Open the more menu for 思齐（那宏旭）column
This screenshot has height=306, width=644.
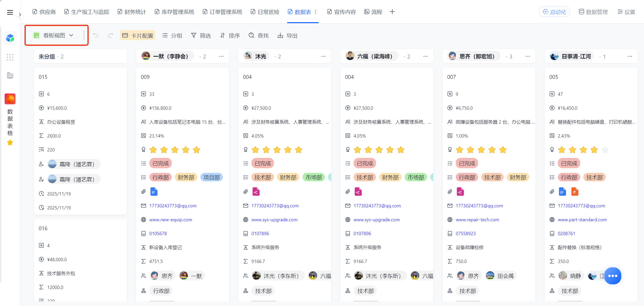click(528, 56)
